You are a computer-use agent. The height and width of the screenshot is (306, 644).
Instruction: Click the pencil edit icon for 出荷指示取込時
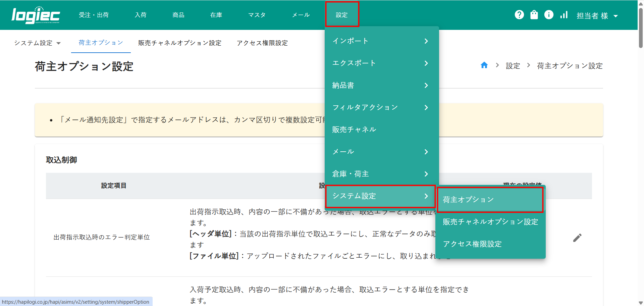pyautogui.click(x=577, y=238)
